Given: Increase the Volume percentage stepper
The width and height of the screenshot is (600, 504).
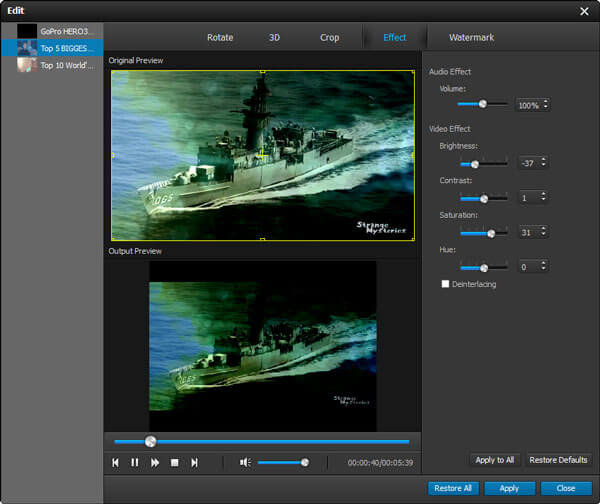Looking at the screenshot, I should [546, 101].
